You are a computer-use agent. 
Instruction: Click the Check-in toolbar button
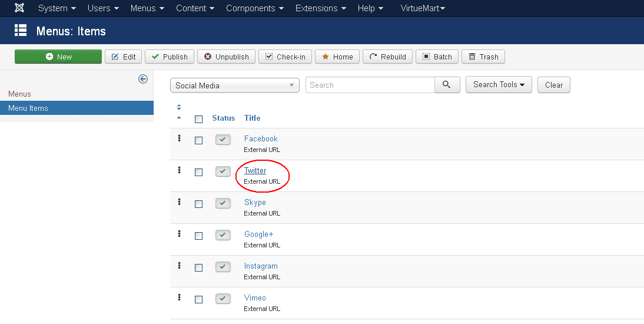pos(285,57)
